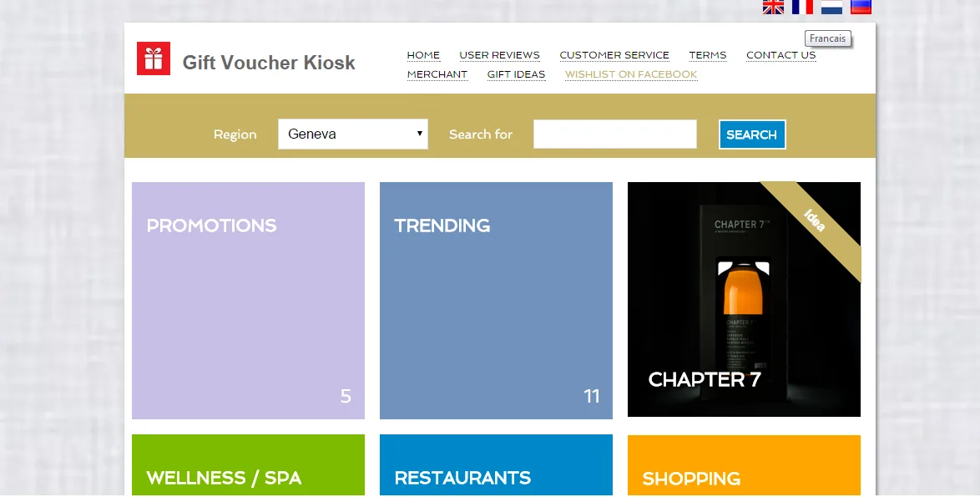Select the French flag icon
The image size is (980, 497).
pos(802,7)
